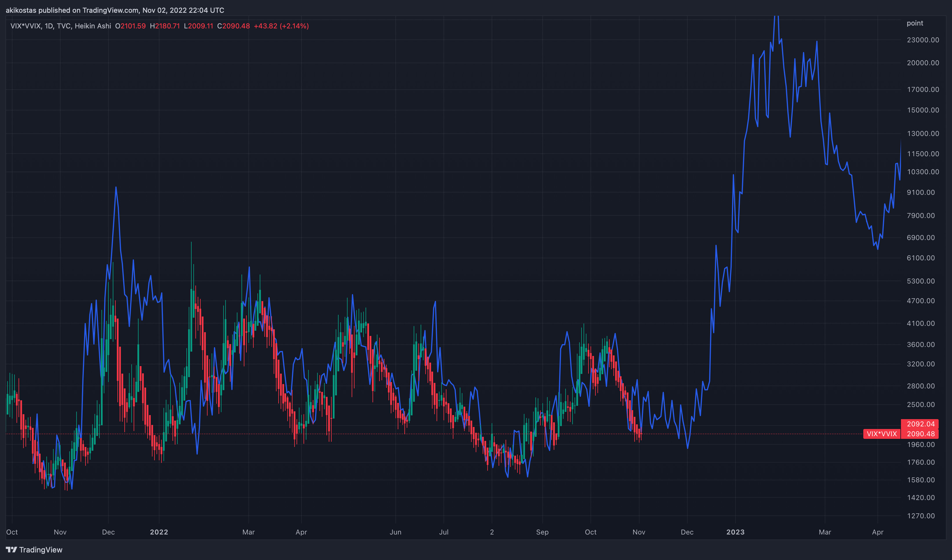Click the 10300.00 price scale label

923,172
